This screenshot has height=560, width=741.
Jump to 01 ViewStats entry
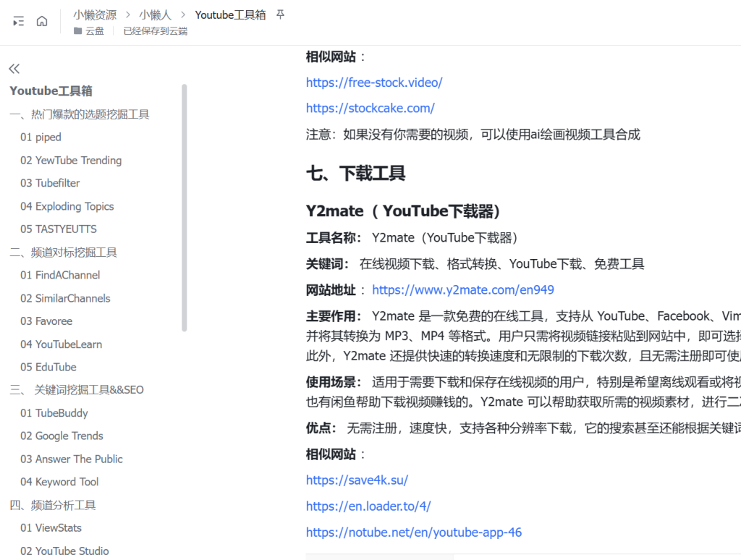pyautogui.click(x=51, y=528)
